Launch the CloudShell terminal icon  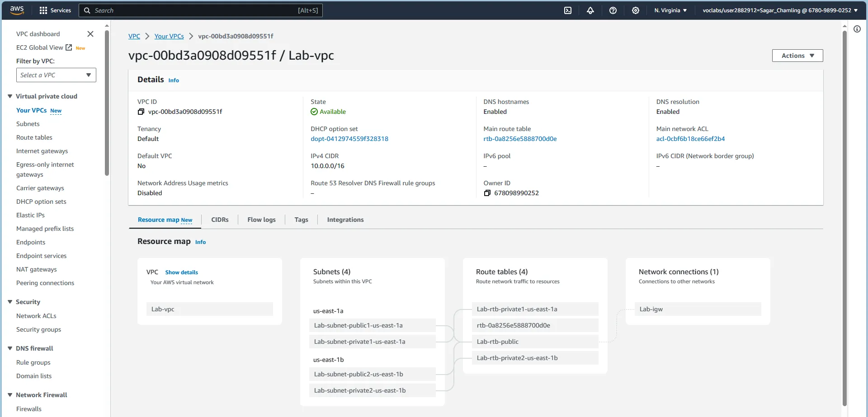pyautogui.click(x=568, y=10)
